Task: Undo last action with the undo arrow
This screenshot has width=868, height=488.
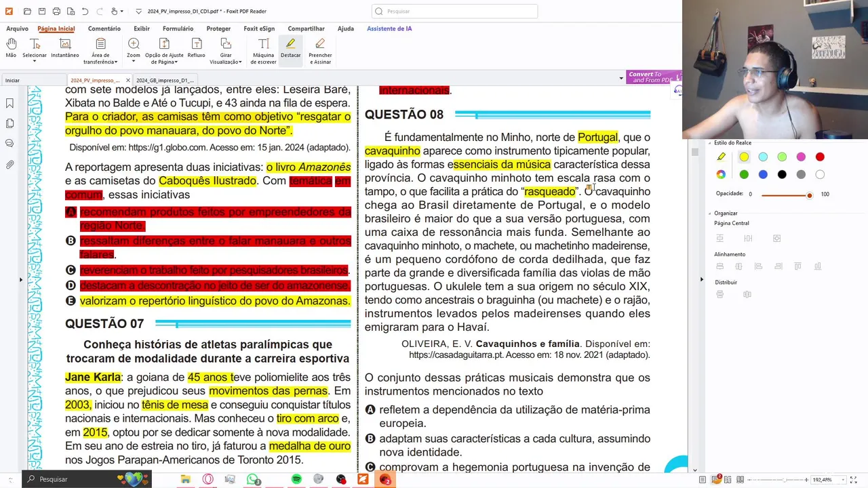Action: 85,12
